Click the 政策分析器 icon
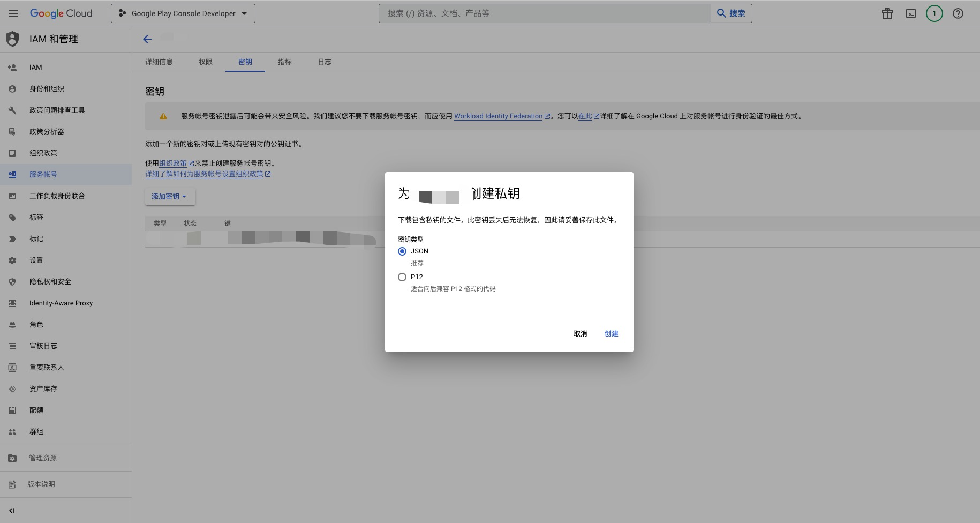The image size is (980, 523). [x=12, y=132]
